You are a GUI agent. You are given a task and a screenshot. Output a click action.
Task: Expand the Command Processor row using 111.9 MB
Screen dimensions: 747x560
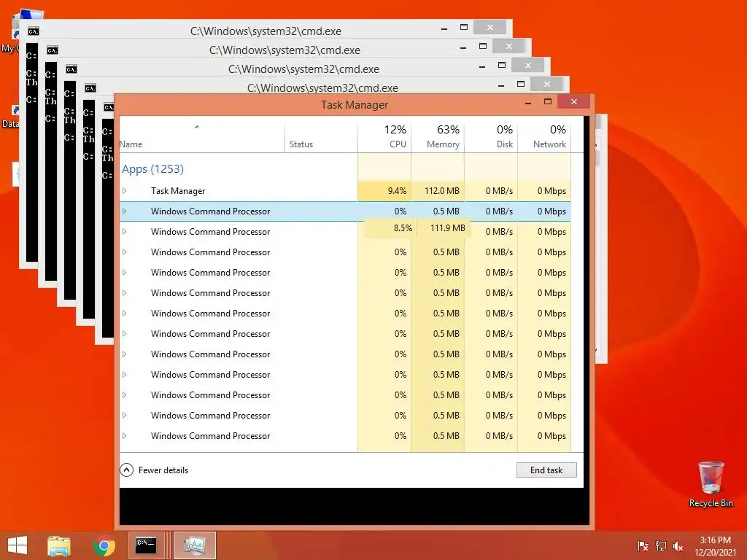(x=124, y=232)
